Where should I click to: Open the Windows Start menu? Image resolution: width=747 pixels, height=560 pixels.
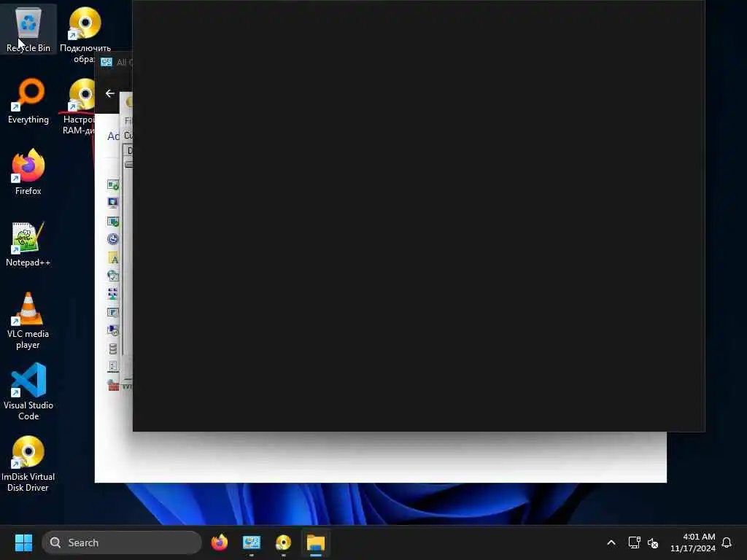(23, 542)
